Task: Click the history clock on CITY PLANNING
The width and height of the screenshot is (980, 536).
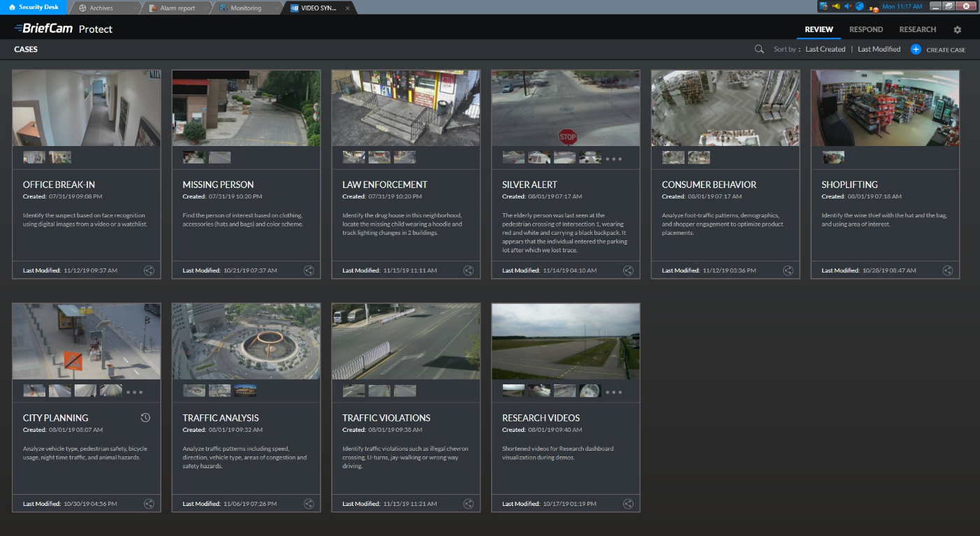Action: [x=145, y=417]
